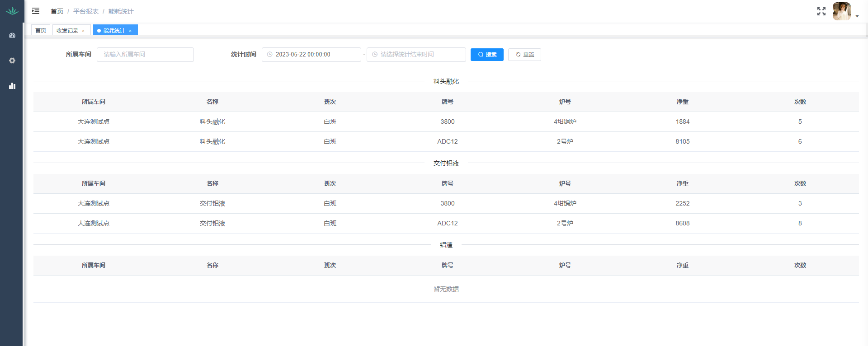Click the 重置 reset button
Image resolution: width=868 pixels, height=346 pixels.
(x=524, y=55)
